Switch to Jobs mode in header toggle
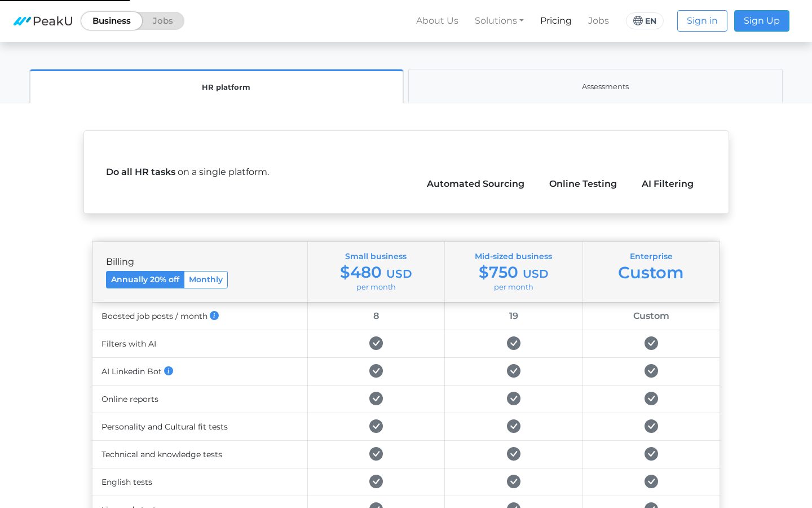Image resolution: width=812 pixels, height=508 pixels. pos(162,21)
